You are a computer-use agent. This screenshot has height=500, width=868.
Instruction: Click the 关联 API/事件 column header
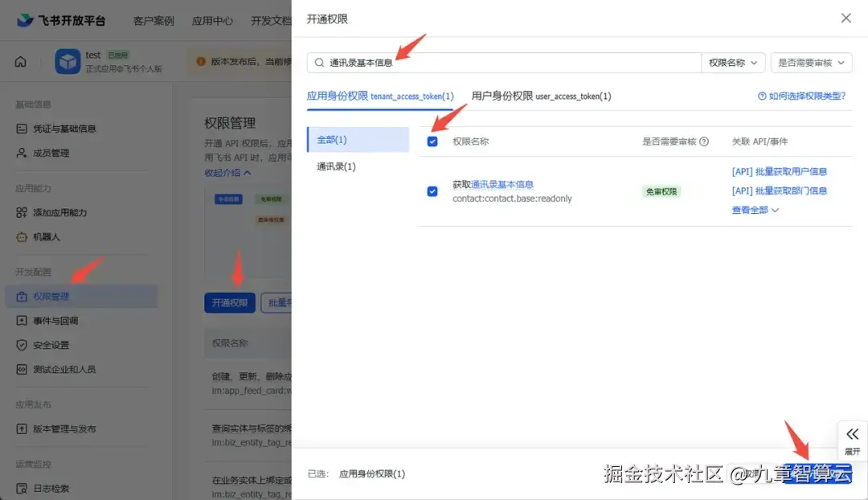tap(759, 141)
